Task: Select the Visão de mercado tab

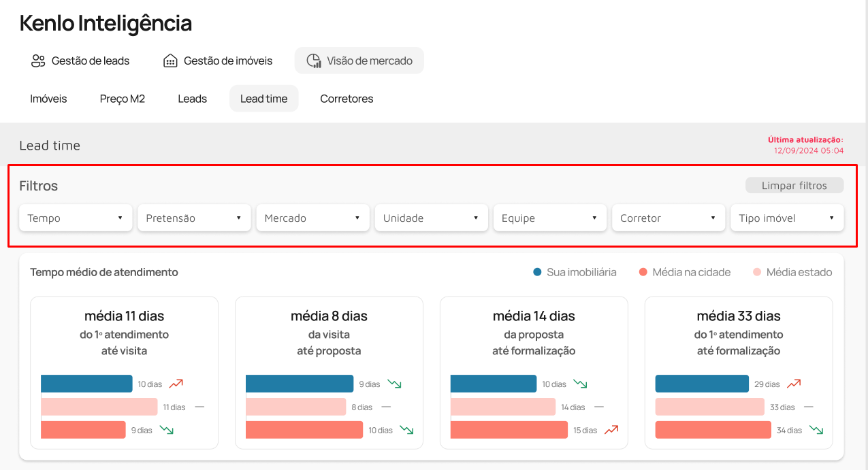Action: pyautogui.click(x=359, y=61)
